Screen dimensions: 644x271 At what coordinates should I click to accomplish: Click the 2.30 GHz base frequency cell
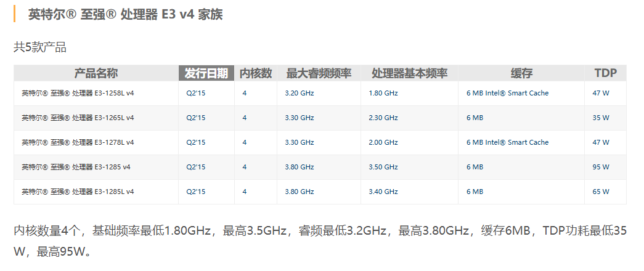coord(383,118)
